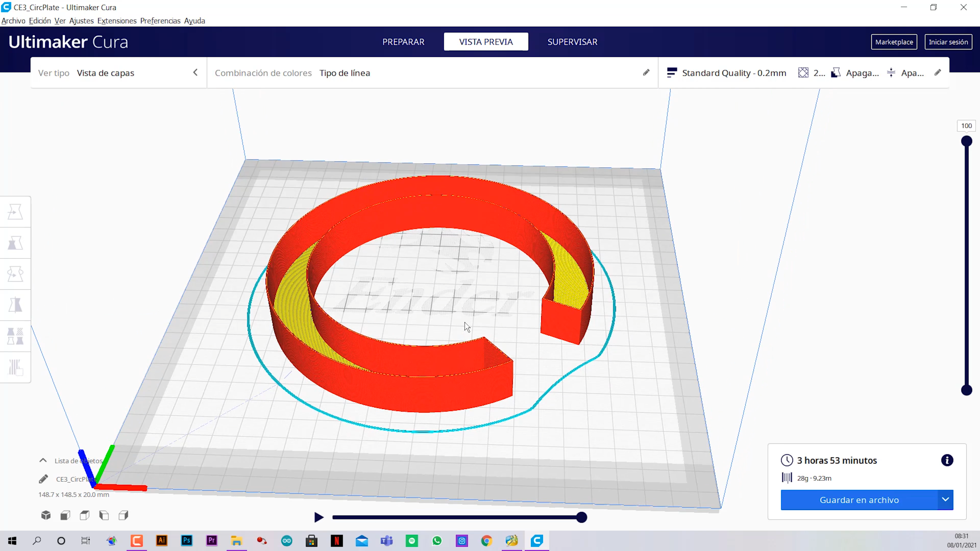Toggle Tipo de línea line type view
Viewport: 980px width, 551px height.
[x=344, y=72]
